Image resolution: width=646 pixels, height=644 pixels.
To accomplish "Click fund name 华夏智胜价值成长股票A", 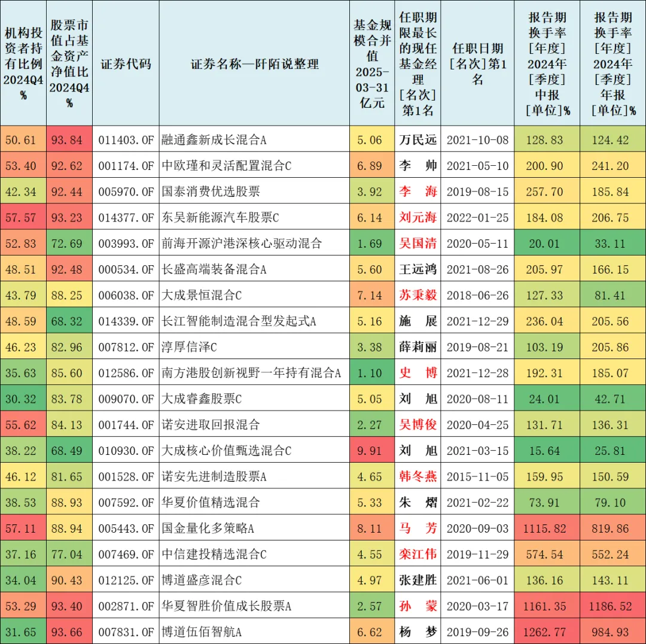I will pos(226,606).
